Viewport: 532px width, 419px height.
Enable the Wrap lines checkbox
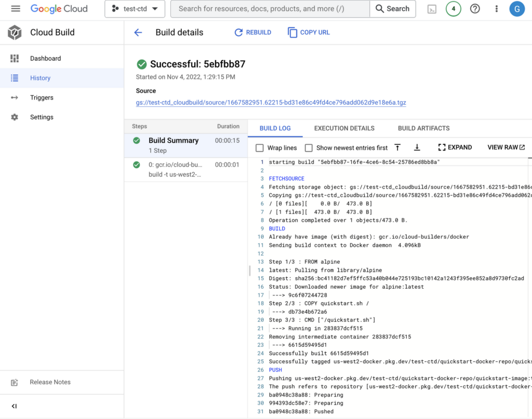[x=260, y=148]
